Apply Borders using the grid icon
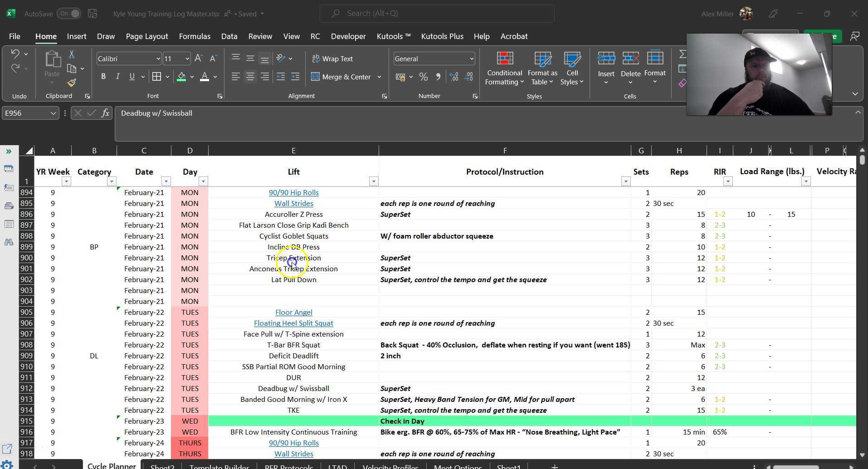This screenshot has height=469, width=868. click(156, 77)
